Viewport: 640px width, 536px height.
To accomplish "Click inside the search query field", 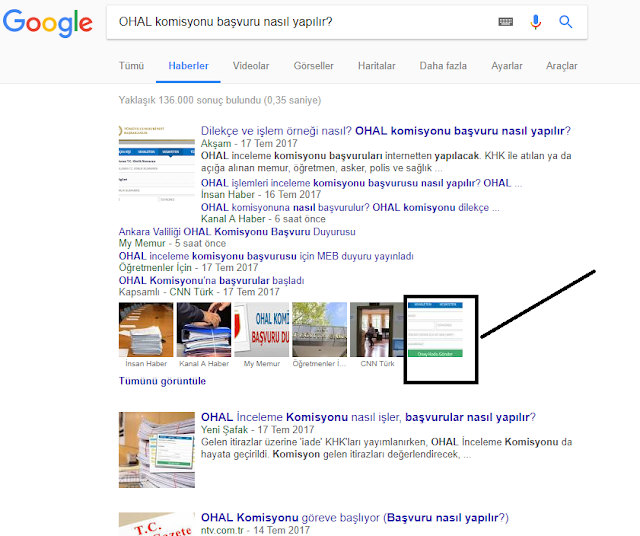I will coord(302,22).
